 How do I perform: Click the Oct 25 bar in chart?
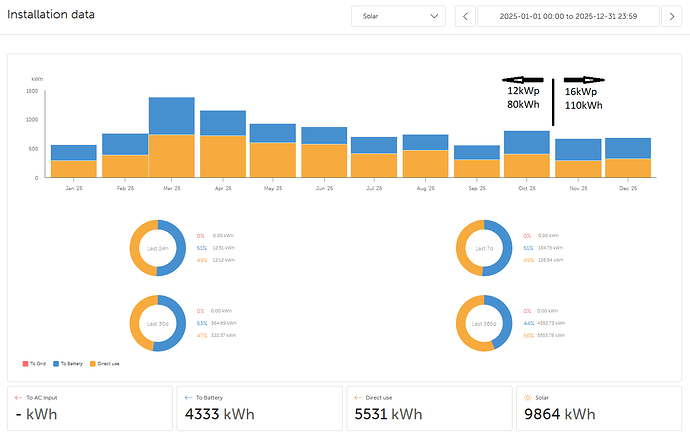(x=527, y=154)
